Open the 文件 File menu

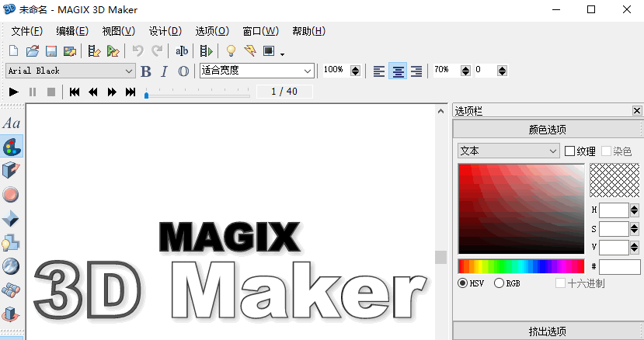pos(26,31)
